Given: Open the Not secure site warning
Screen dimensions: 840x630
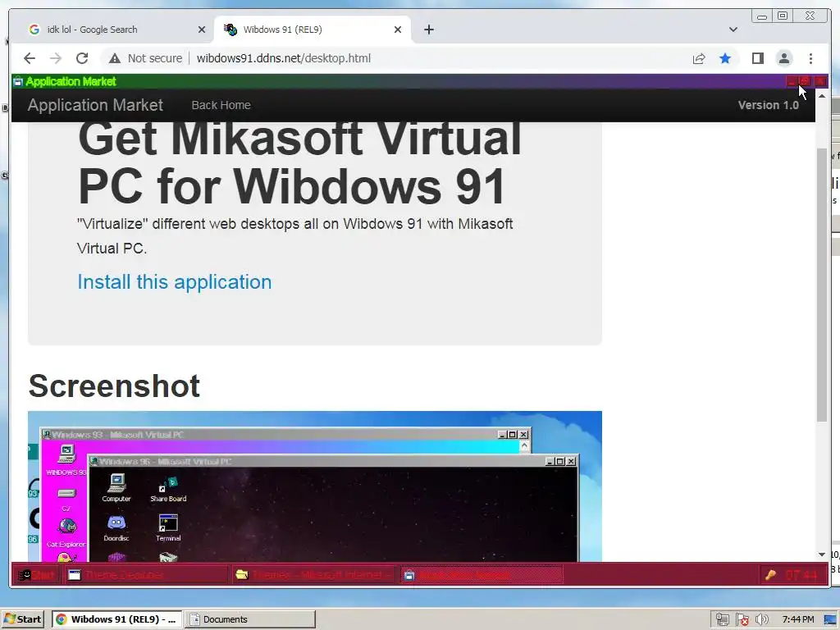Looking at the screenshot, I should coord(145,58).
